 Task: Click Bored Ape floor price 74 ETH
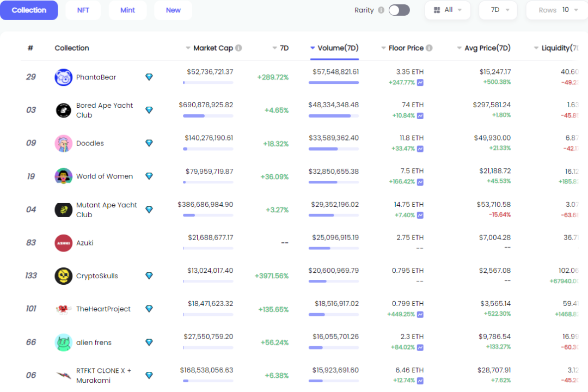413,105
